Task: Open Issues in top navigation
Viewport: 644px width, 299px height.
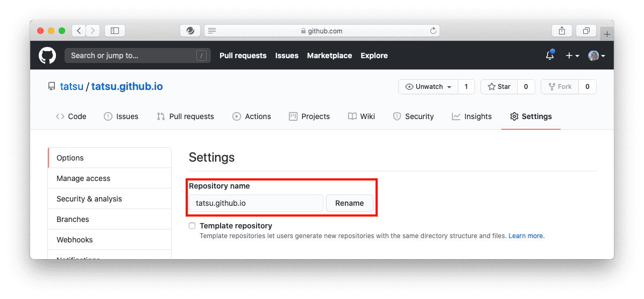Action: click(287, 55)
